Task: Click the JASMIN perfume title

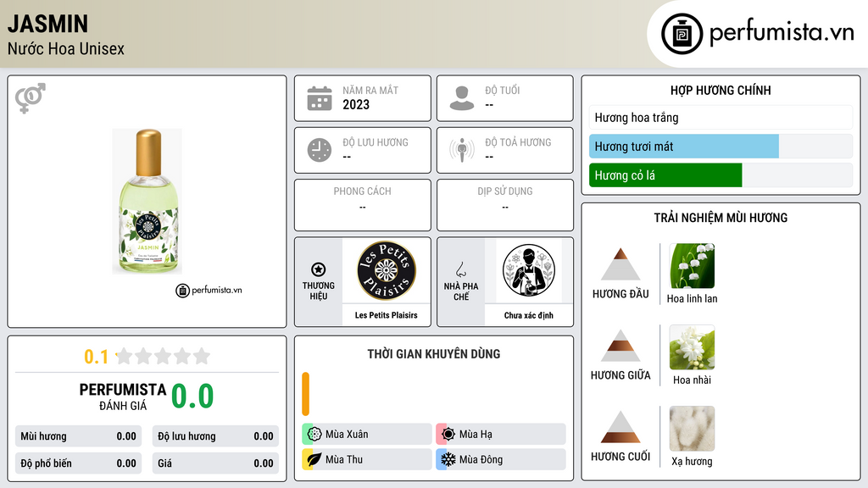Action: [x=47, y=24]
